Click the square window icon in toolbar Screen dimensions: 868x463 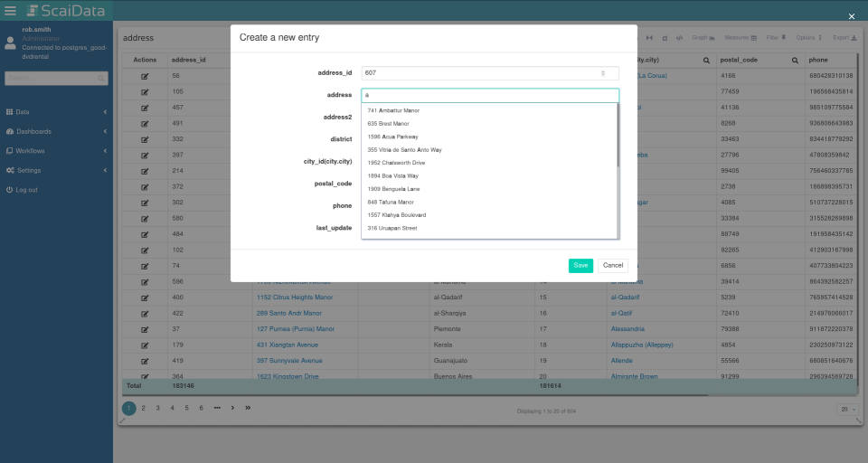pos(665,38)
